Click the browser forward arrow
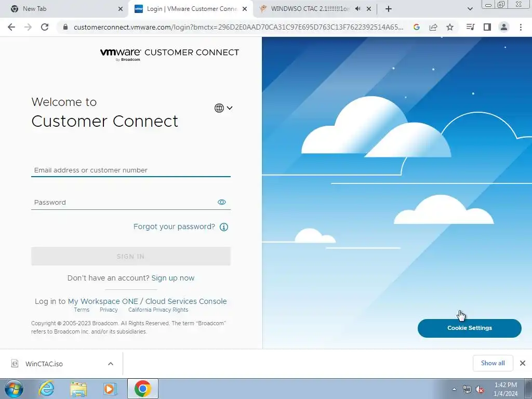Viewport: 532px width, 399px height. (x=28, y=27)
